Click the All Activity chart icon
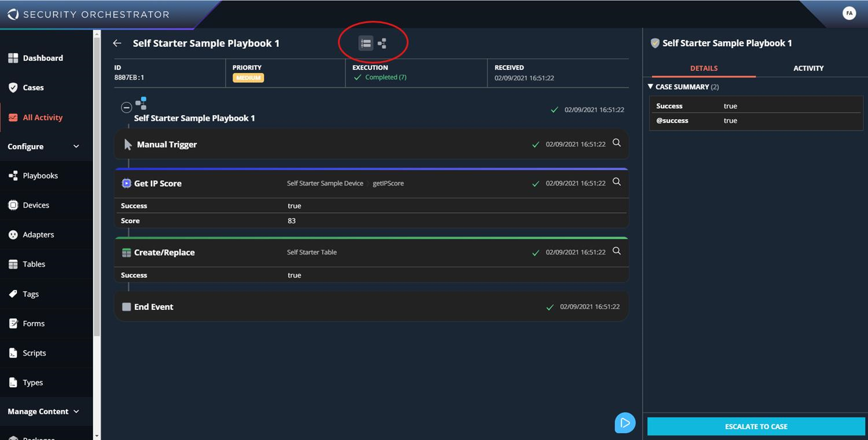This screenshot has height=440, width=868. tap(13, 117)
